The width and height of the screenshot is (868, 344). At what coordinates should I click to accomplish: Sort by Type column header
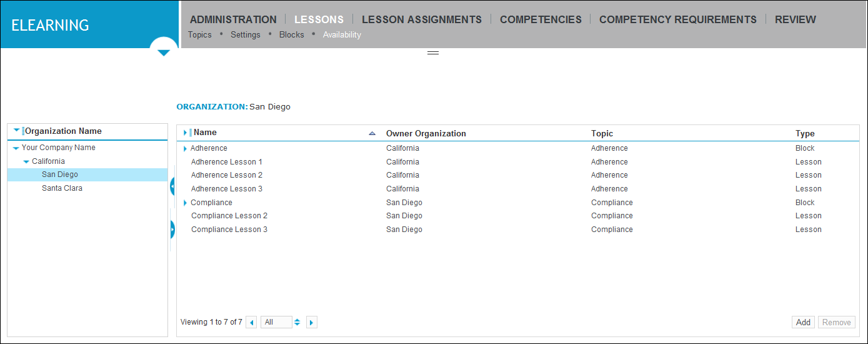(805, 133)
